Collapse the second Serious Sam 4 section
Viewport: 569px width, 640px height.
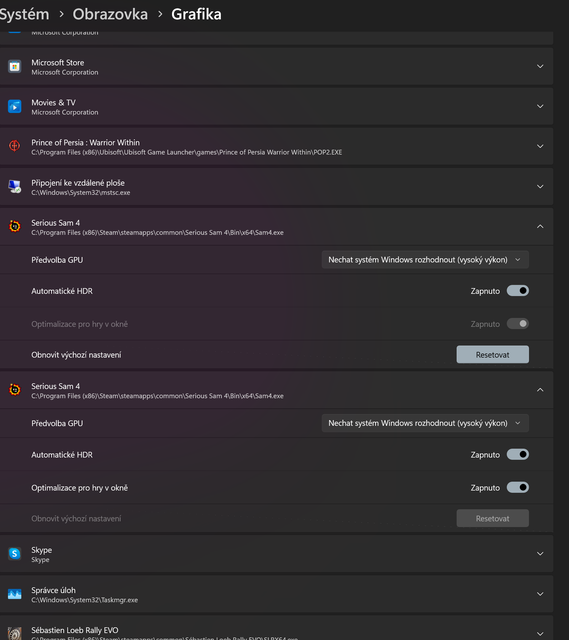[540, 390]
